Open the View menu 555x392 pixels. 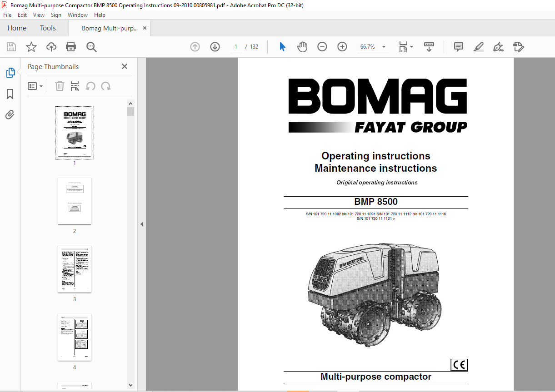[x=39, y=15]
